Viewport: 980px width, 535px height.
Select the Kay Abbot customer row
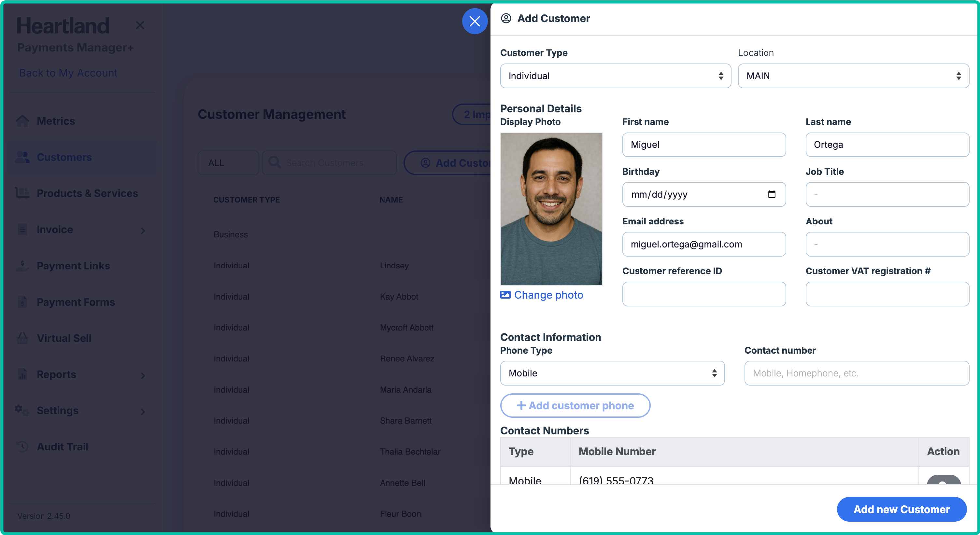[344, 297]
